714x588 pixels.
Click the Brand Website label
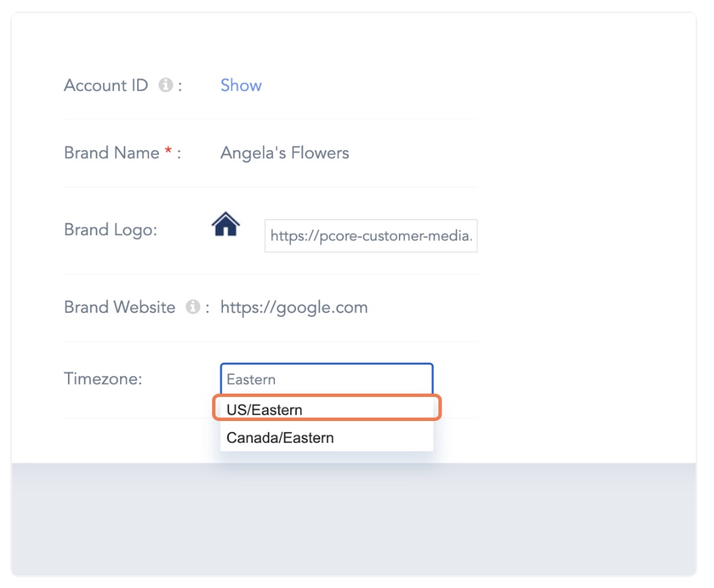click(x=119, y=307)
